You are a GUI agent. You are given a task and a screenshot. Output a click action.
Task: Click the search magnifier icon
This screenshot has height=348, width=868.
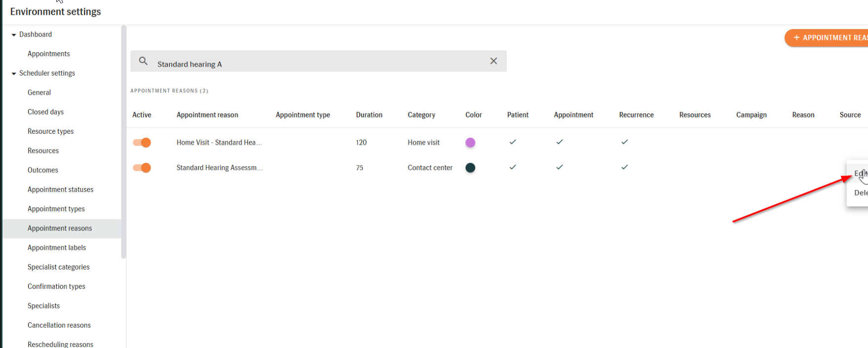[143, 61]
